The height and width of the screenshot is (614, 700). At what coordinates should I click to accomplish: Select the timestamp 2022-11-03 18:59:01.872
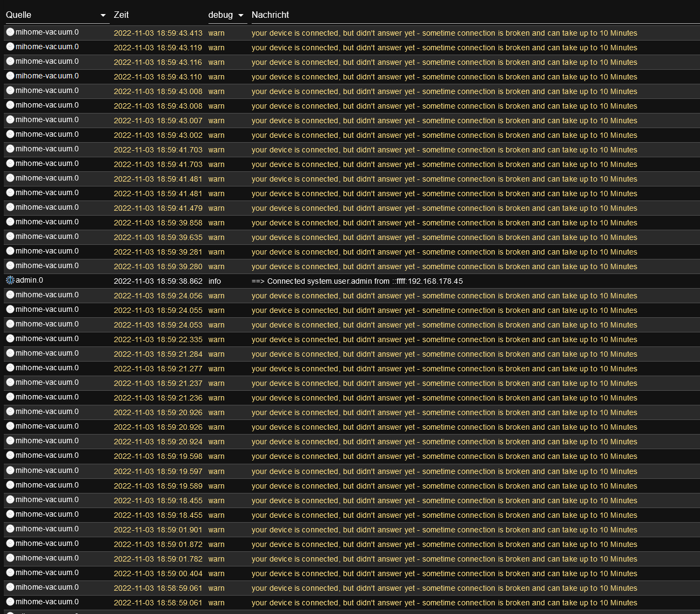(x=158, y=544)
